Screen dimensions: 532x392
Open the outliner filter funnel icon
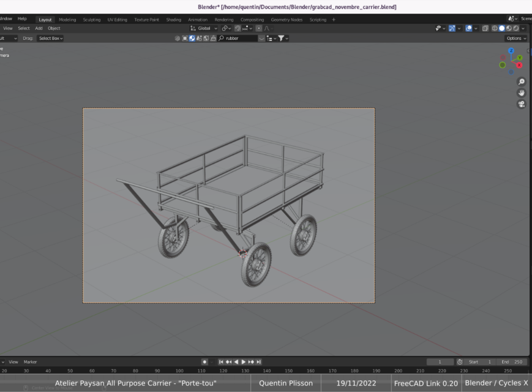[281, 38]
